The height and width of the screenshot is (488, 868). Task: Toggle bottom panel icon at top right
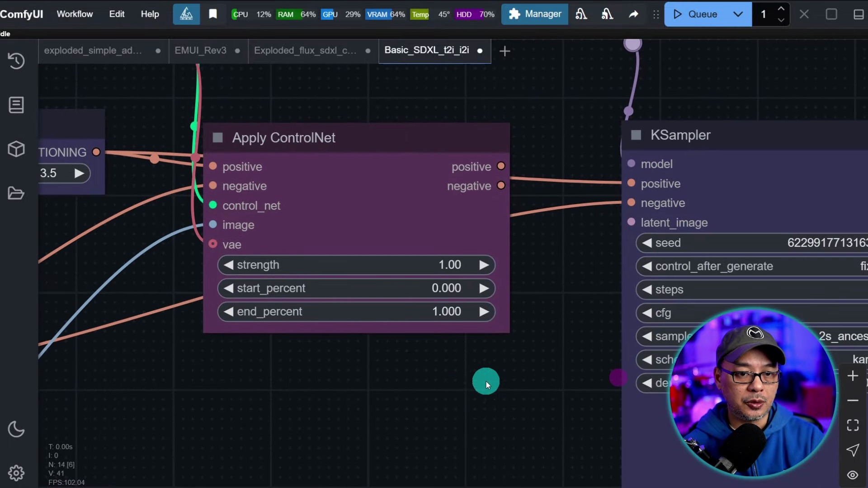(x=859, y=14)
